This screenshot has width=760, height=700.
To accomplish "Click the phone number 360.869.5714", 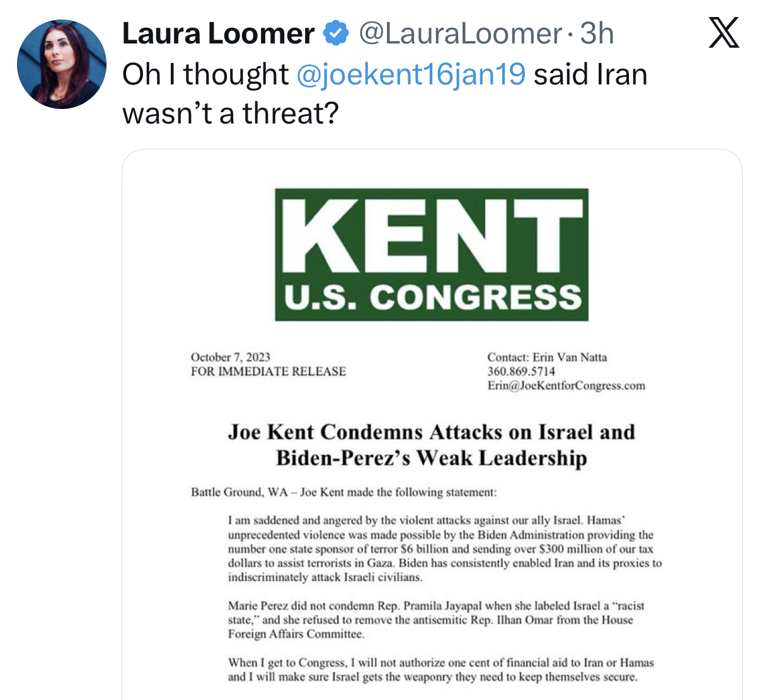I will click(x=521, y=371).
